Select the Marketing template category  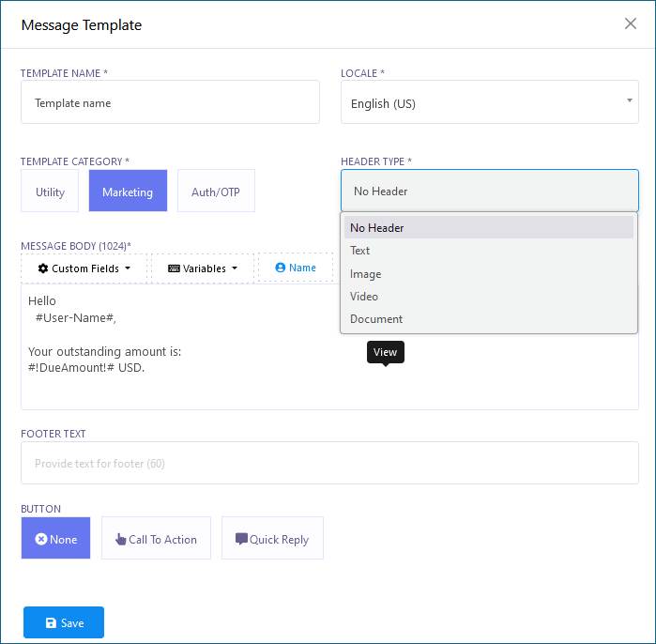(128, 192)
